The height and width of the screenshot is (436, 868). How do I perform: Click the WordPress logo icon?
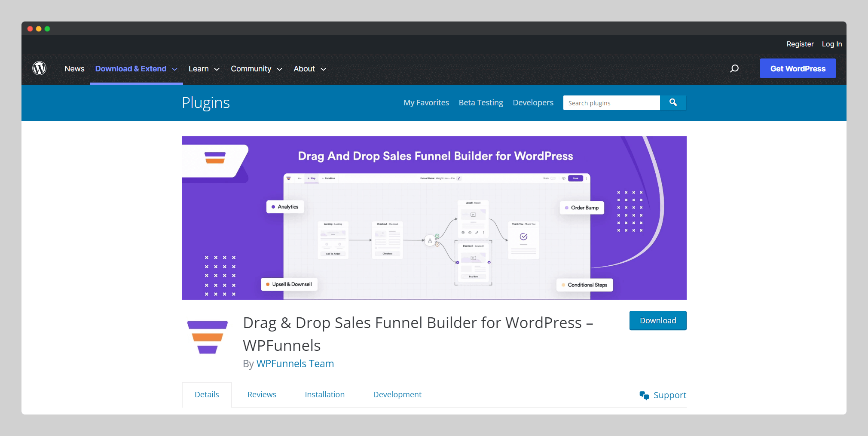40,68
